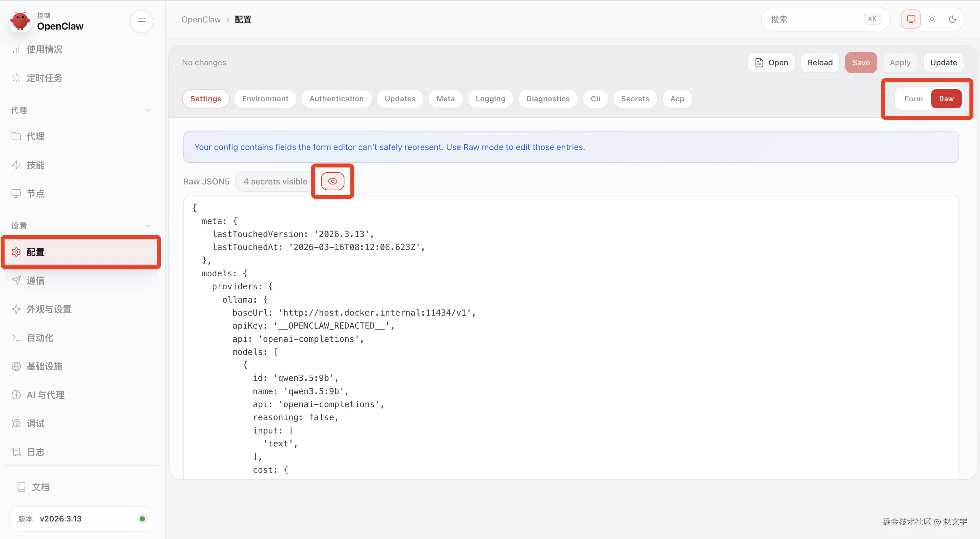Toggle secret values visibility with eye icon
This screenshot has height=539, width=980.
tap(332, 181)
